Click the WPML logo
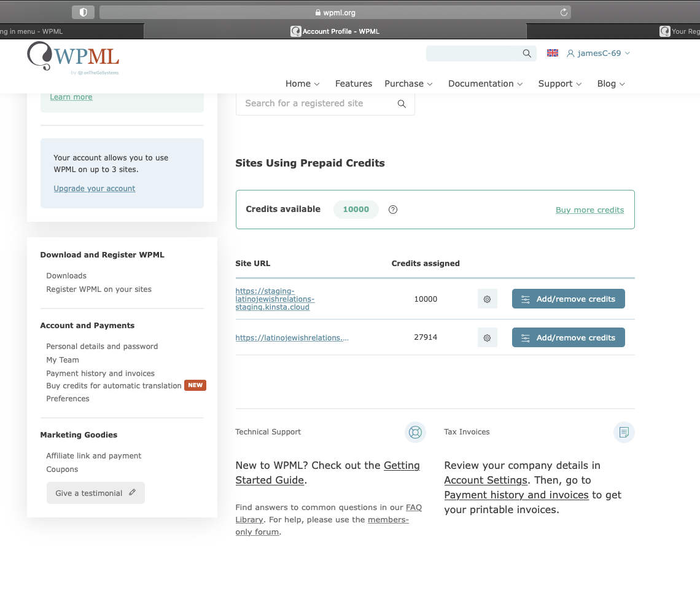 (x=73, y=58)
